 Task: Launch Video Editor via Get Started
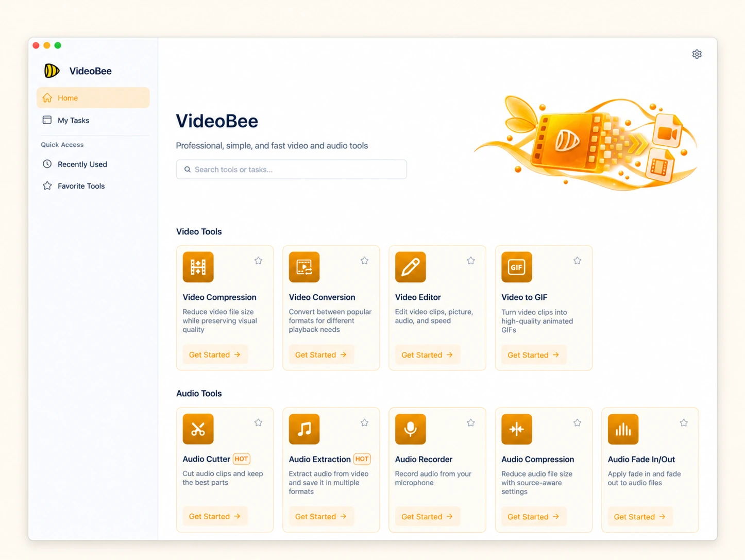click(x=427, y=354)
